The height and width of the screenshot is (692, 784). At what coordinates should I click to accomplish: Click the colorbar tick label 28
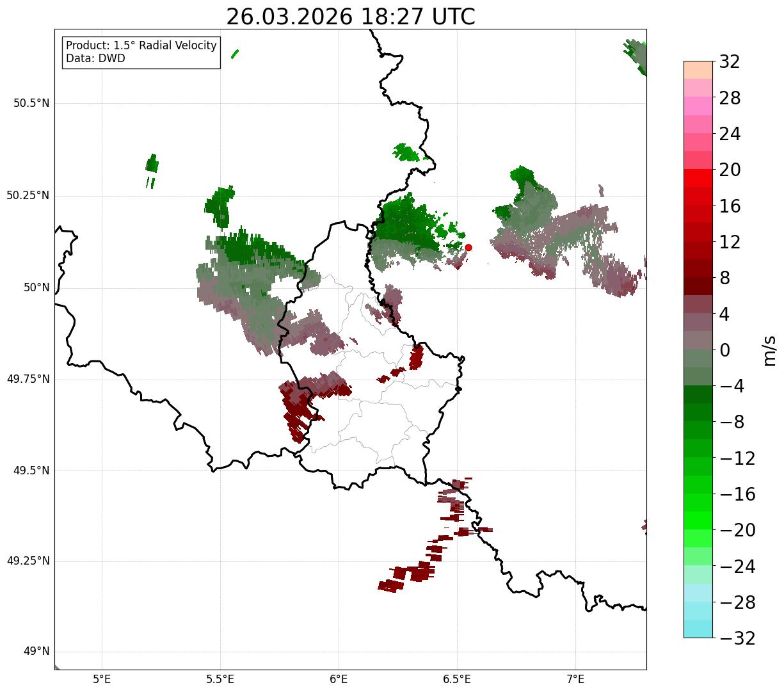(x=730, y=98)
